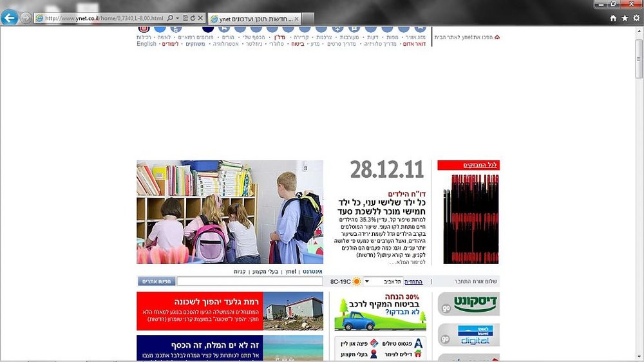Open the red כל המבזקים headline link
This screenshot has height=362, width=644.
(x=480, y=165)
